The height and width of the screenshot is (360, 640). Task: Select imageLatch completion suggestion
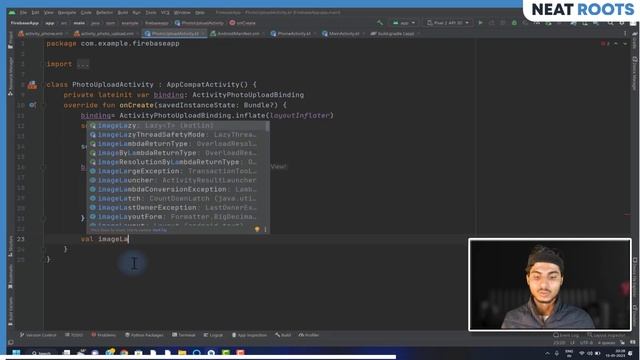(x=176, y=198)
